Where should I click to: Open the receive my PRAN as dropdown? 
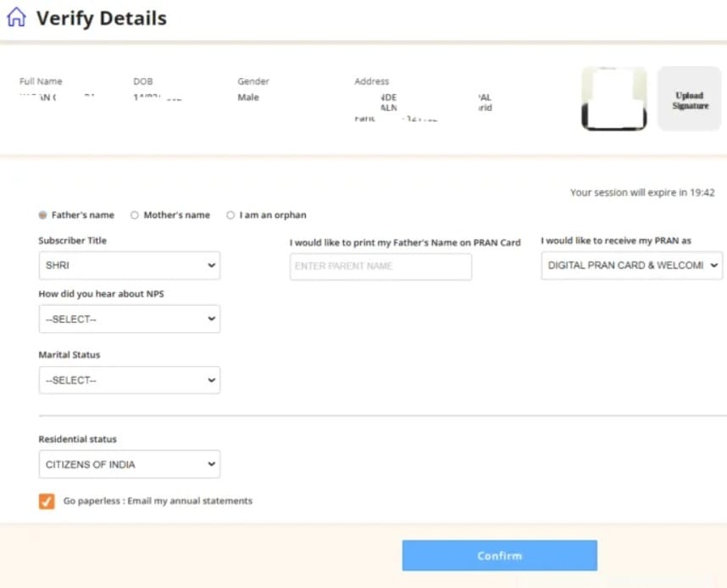point(631,265)
